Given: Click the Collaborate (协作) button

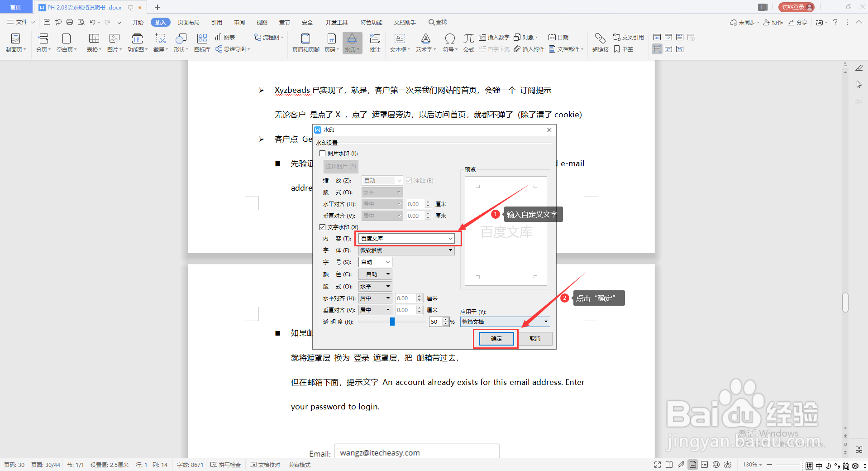Looking at the screenshot, I should [773, 22].
